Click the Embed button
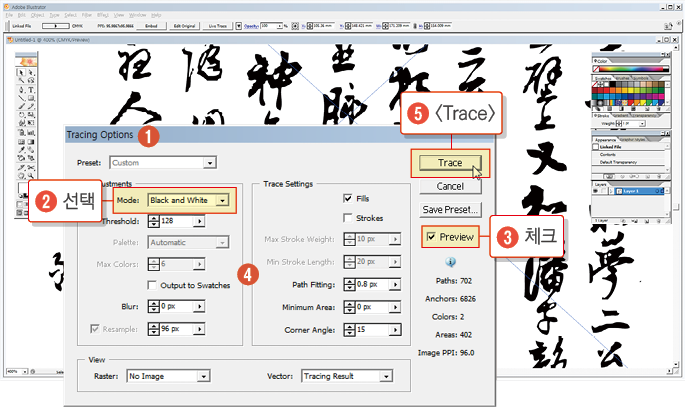 pyautogui.click(x=151, y=26)
